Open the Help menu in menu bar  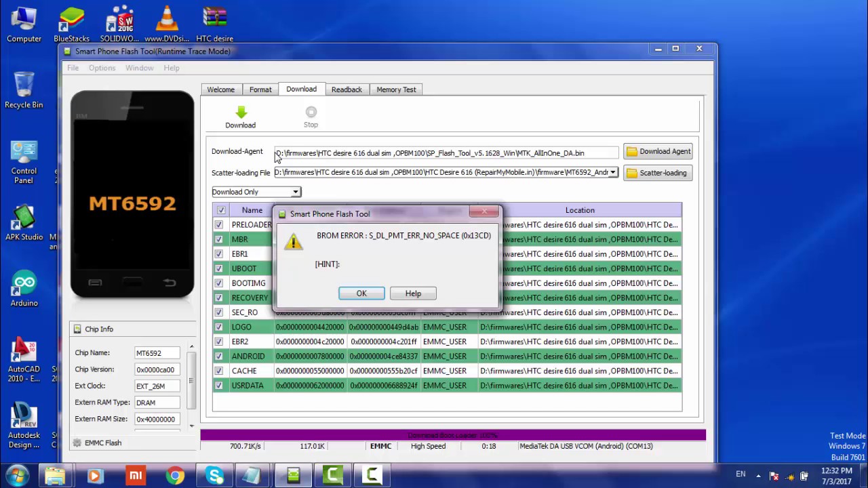(172, 68)
